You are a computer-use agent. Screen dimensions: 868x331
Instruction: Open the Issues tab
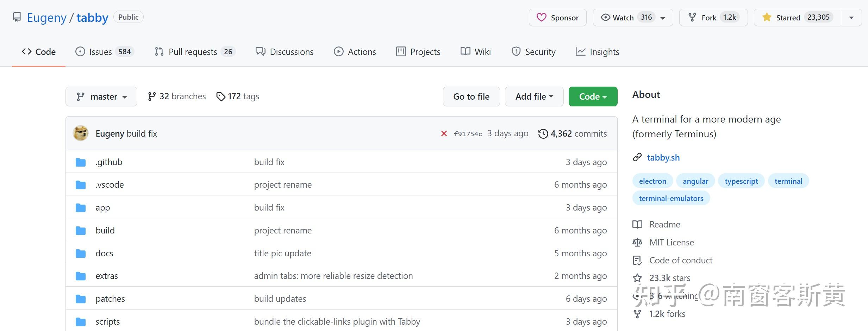click(x=105, y=52)
